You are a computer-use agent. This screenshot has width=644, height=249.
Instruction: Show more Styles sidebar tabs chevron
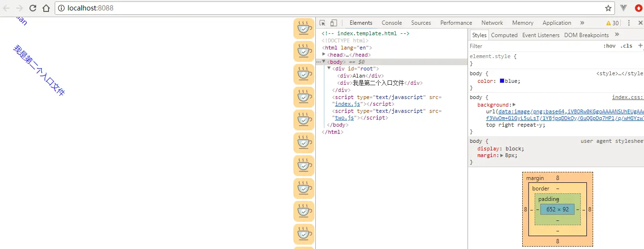(x=617, y=35)
